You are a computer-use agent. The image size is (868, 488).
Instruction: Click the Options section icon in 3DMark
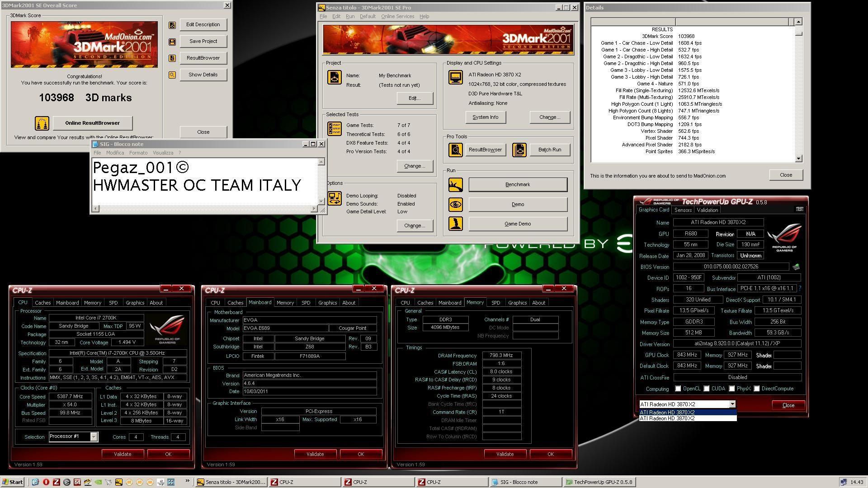(335, 198)
